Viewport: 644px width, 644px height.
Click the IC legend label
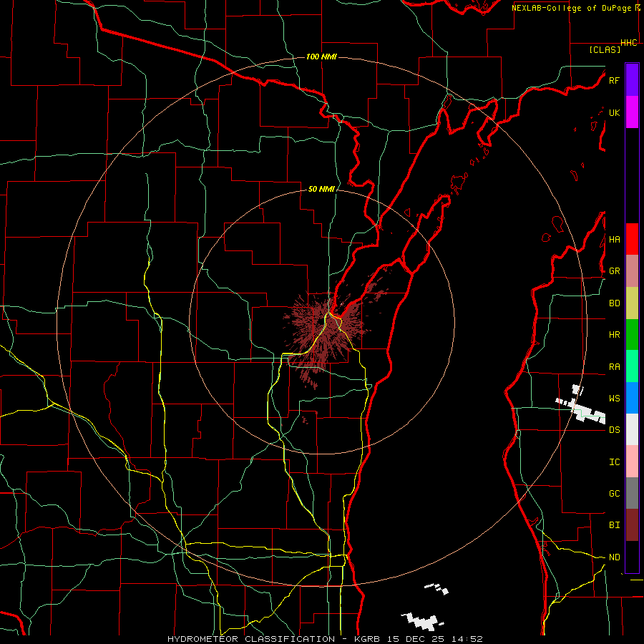pyautogui.click(x=614, y=462)
